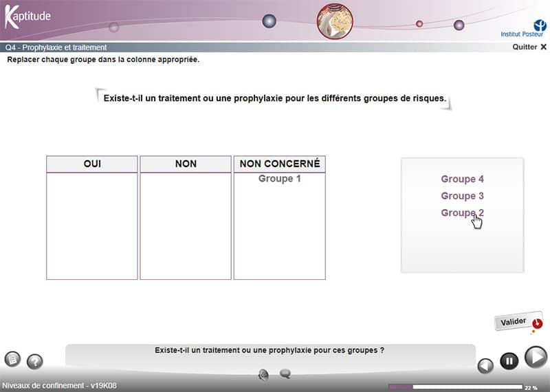The image size is (550, 392).
Task: Select Groupe 4 in the list
Action: point(462,179)
